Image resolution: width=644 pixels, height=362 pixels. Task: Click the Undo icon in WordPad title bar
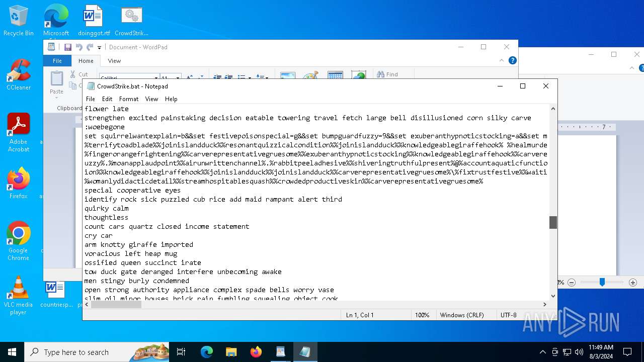[x=79, y=47]
